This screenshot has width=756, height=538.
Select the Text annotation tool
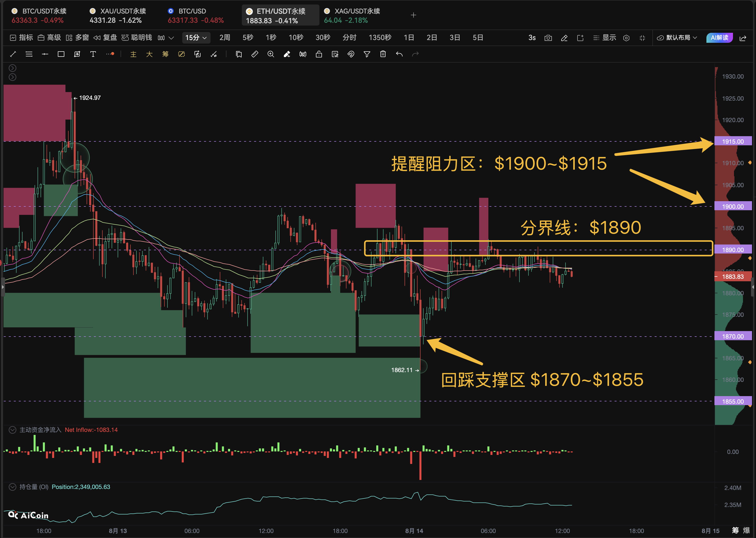point(93,54)
